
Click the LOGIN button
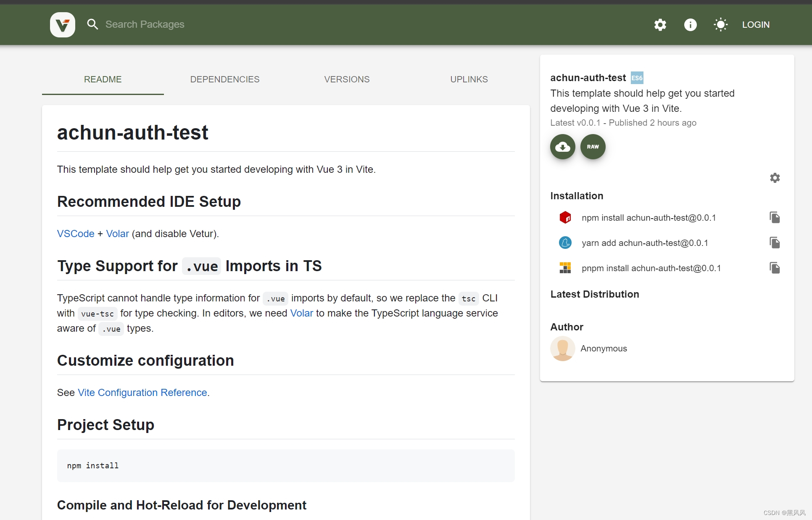tap(756, 25)
